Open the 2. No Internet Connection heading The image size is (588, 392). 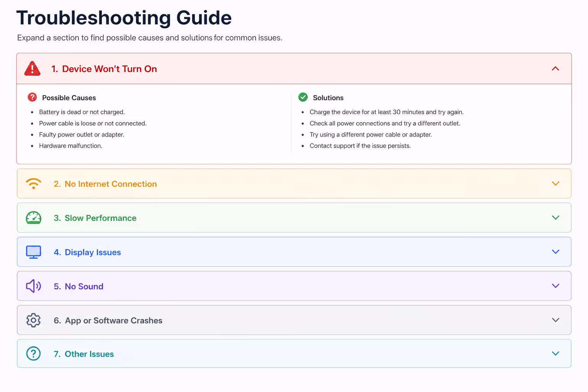[x=105, y=184]
